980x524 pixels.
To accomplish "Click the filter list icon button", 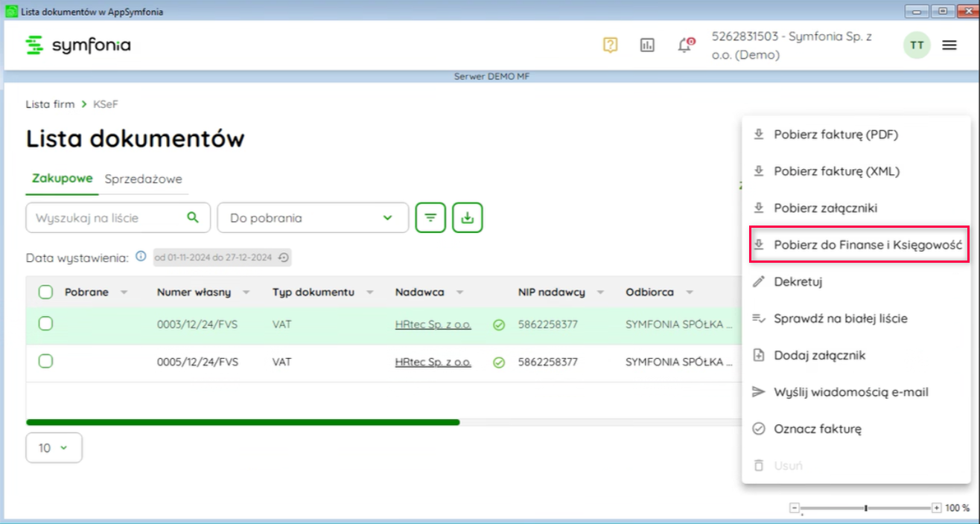I will point(430,218).
